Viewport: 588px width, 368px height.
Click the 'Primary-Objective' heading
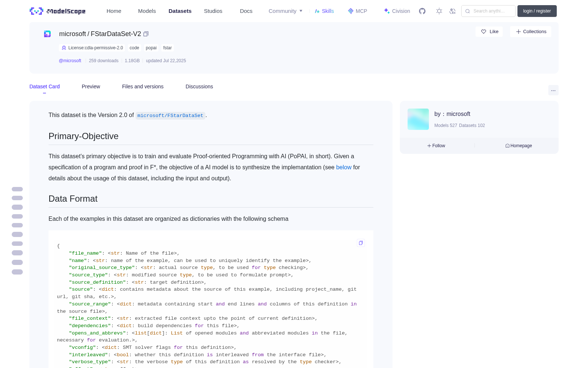(x=83, y=136)
